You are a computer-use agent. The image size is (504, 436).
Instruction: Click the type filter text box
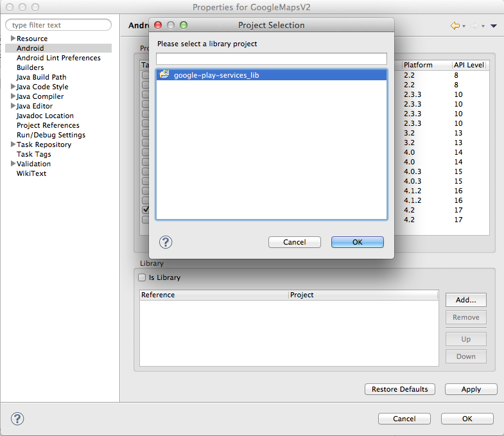pos(58,25)
